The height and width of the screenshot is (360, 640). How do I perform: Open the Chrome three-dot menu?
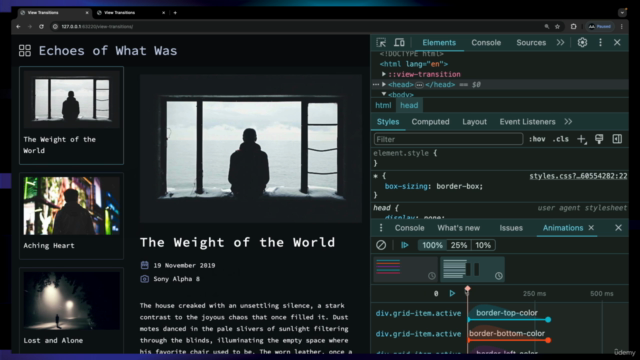point(622,27)
